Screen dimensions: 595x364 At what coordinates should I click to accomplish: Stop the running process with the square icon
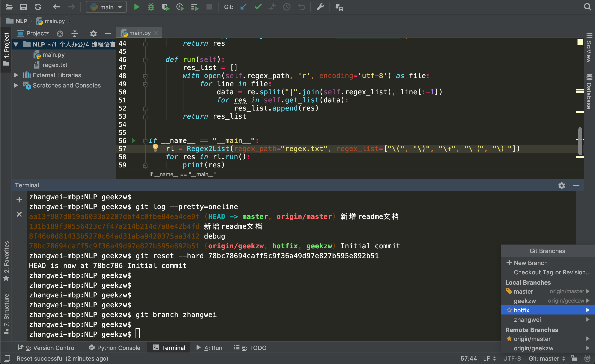tap(209, 7)
